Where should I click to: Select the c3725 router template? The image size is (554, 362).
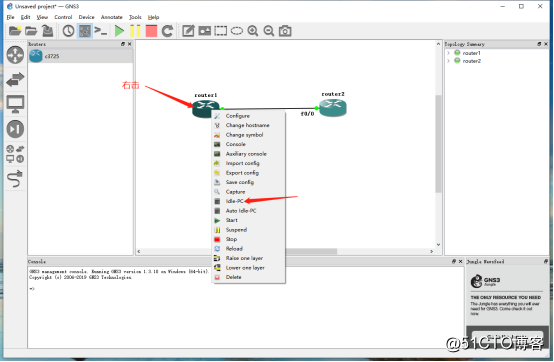pos(81,56)
